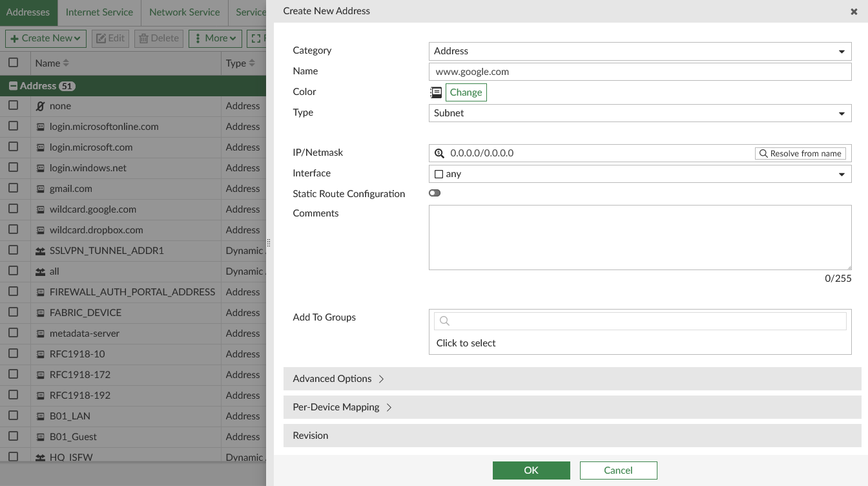Close the Create New Address panel
This screenshot has height=486, width=868.
pos(854,12)
